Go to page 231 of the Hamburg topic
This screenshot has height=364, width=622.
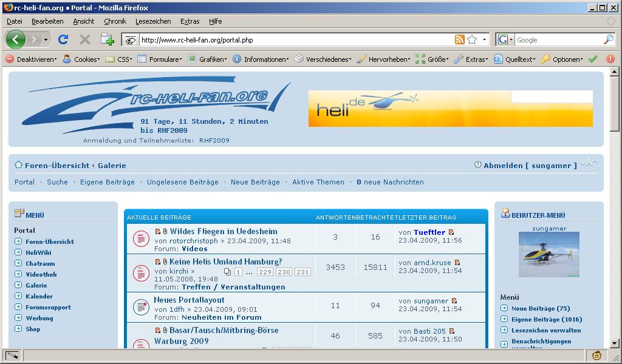click(x=302, y=272)
